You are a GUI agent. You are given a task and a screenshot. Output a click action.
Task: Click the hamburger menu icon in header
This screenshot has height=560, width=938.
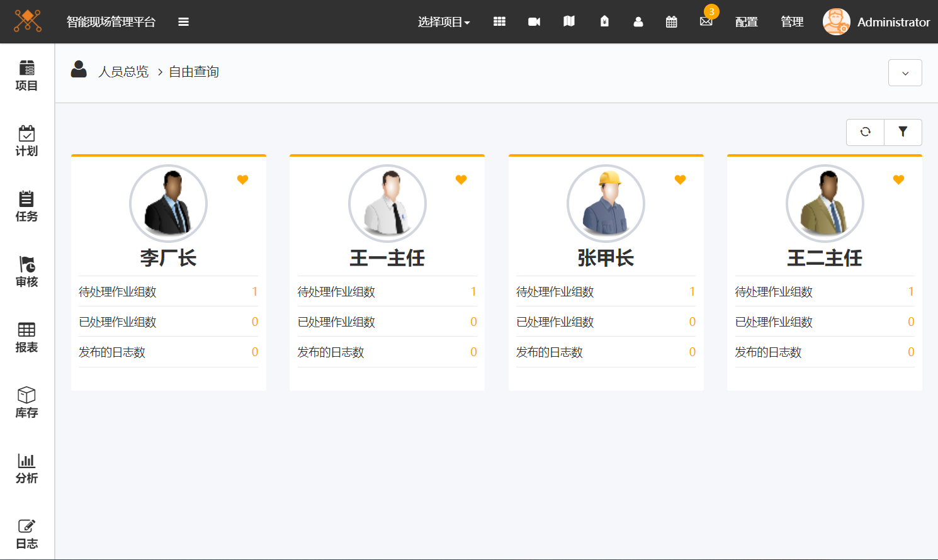[x=183, y=22]
